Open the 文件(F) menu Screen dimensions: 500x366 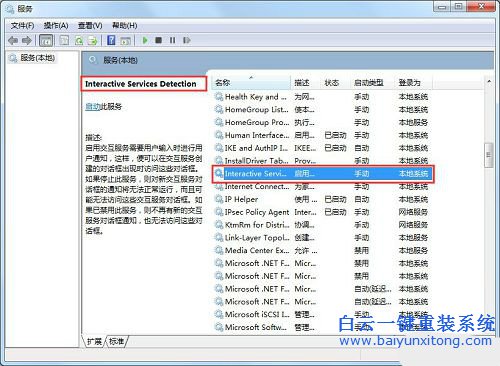click(22, 25)
